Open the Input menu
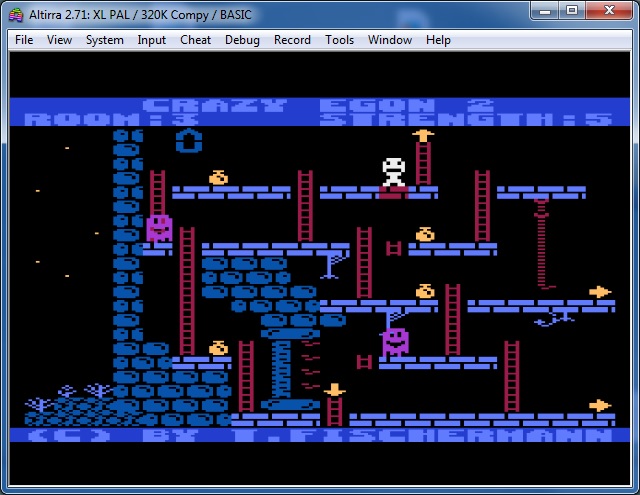The image size is (640, 495). (151, 40)
